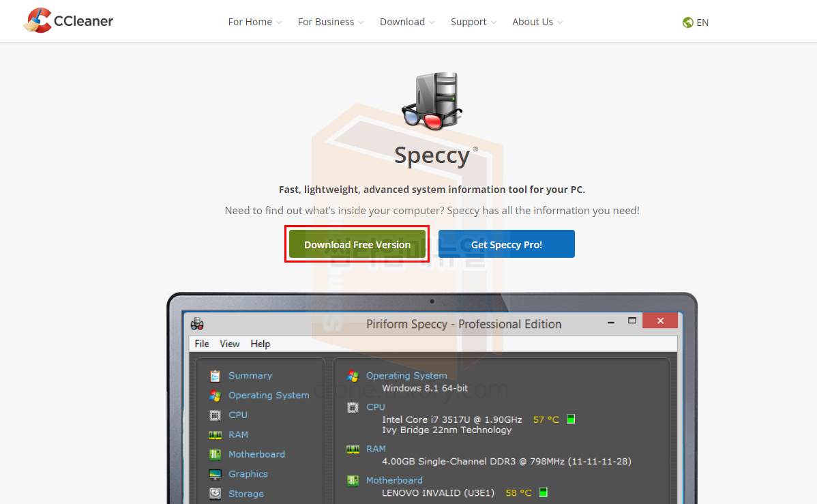Screen dimensions: 817x504
Task: Click the CPU chip icon in summary pane
Action: coord(353,408)
